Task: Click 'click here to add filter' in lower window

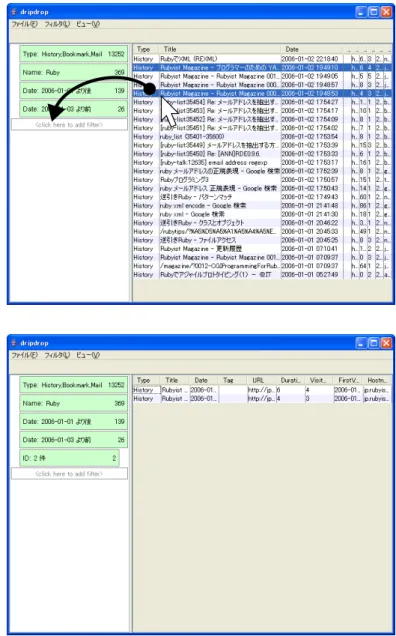Action: tap(69, 474)
